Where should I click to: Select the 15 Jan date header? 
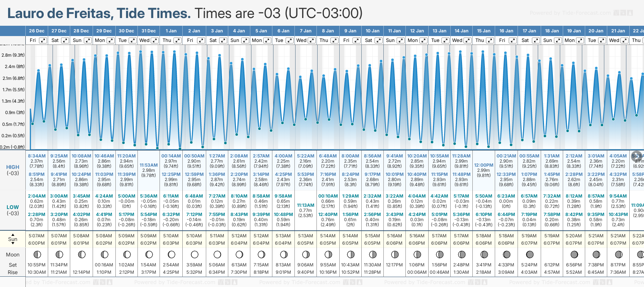tap(484, 31)
